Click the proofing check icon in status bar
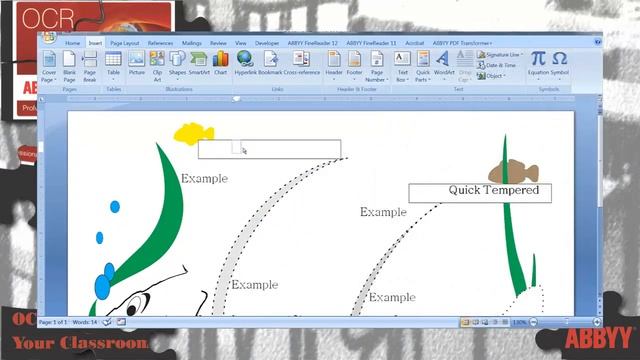The image size is (640, 360). coord(107,322)
